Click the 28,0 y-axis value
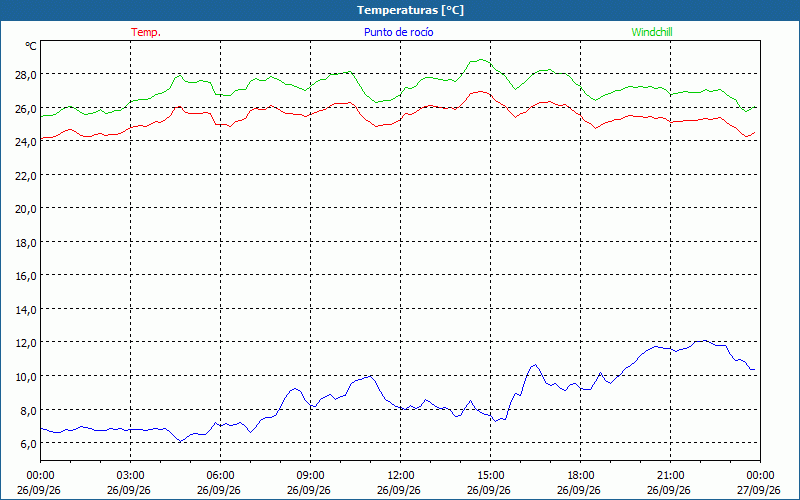800x500 pixels. (26, 75)
